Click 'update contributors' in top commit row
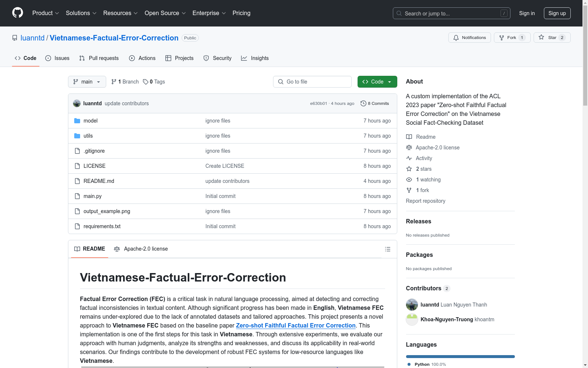Image resolution: width=588 pixels, height=368 pixels. (127, 103)
